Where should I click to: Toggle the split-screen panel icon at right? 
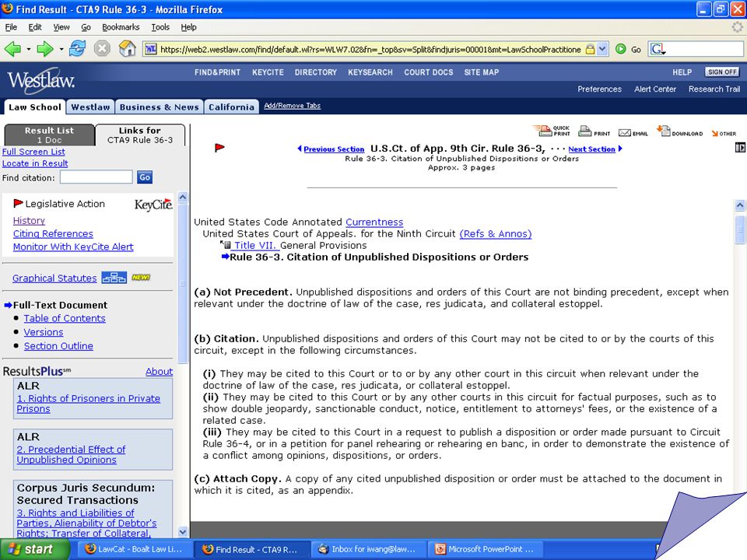tap(740, 148)
